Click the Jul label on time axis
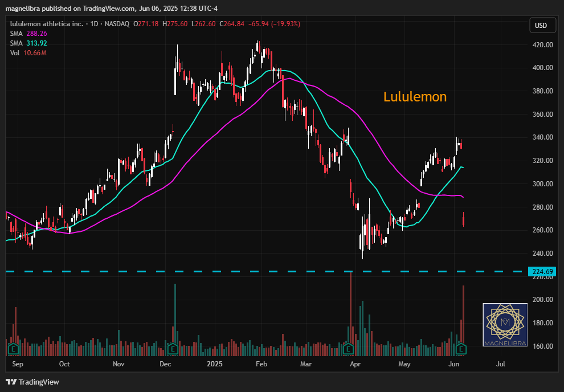Viewport: 564px width, 392px height. click(x=501, y=364)
